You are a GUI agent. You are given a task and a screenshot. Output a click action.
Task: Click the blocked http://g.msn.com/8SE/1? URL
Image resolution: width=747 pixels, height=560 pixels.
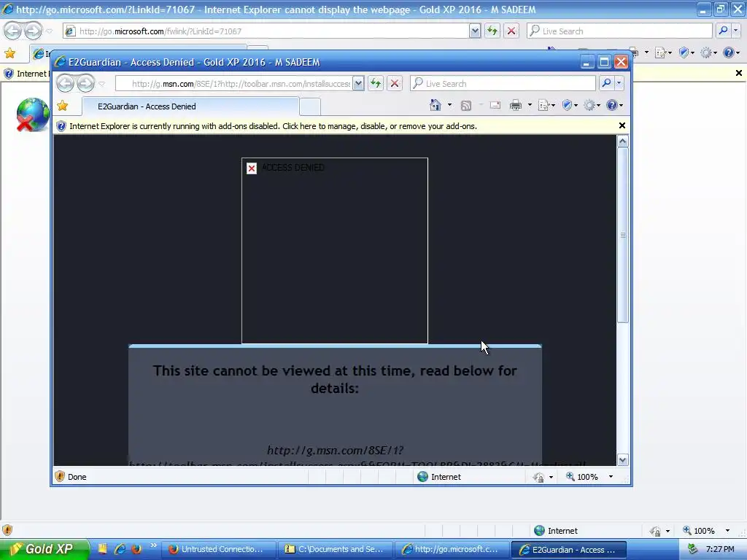(335, 450)
